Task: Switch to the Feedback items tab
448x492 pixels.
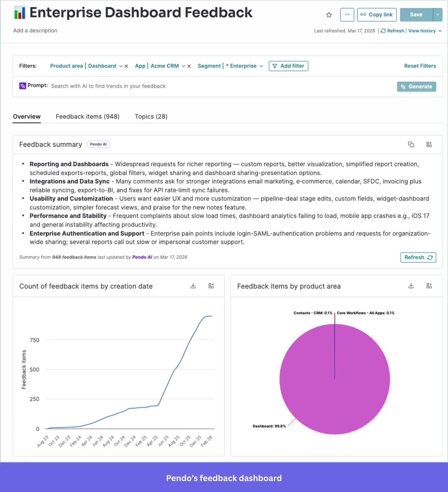Action: [x=88, y=117]
